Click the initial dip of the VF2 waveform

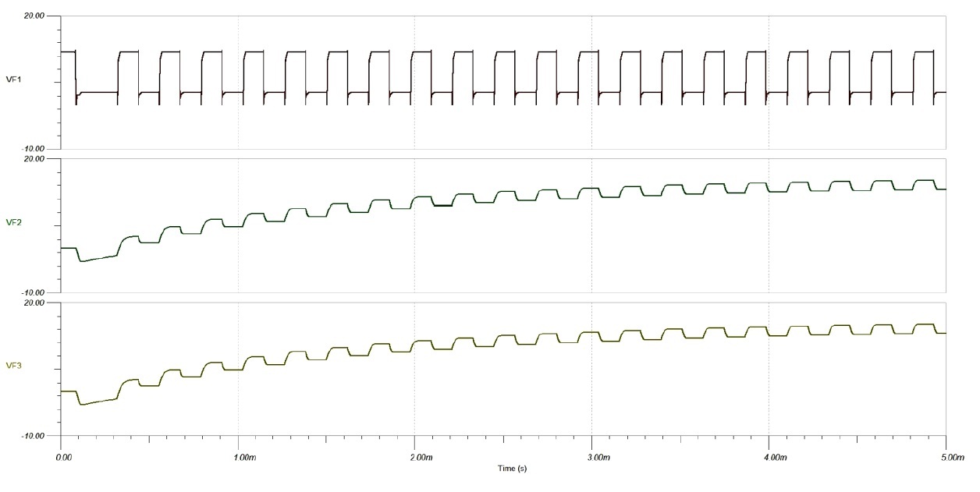(x=83, y=260)
